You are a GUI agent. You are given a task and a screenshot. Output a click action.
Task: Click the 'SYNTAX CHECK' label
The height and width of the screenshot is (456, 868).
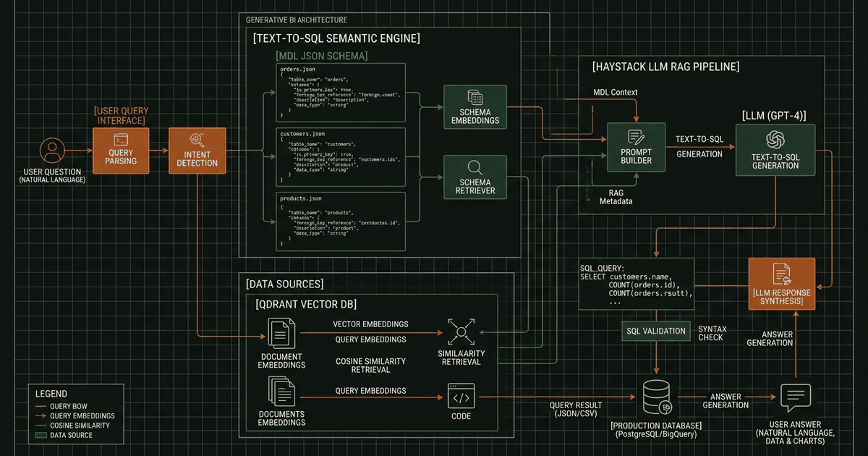tap(712, 334)
